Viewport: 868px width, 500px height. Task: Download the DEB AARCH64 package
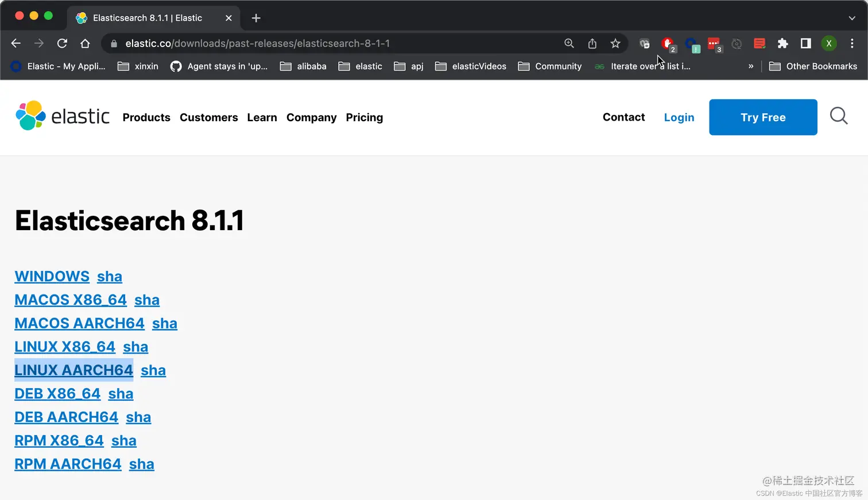point(67,417)
